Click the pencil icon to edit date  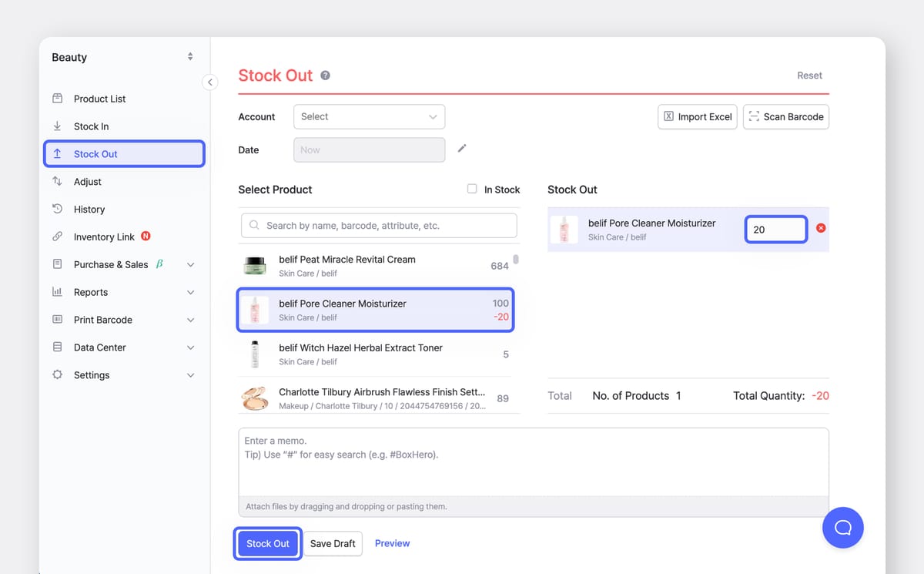(x=462, y=149)
